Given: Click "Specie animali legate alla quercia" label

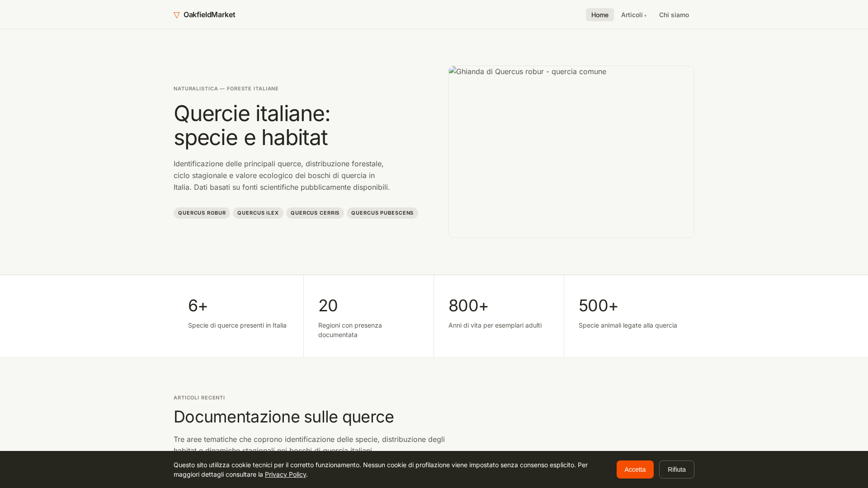Looking at the screenshot, I should tap(627, 325).
